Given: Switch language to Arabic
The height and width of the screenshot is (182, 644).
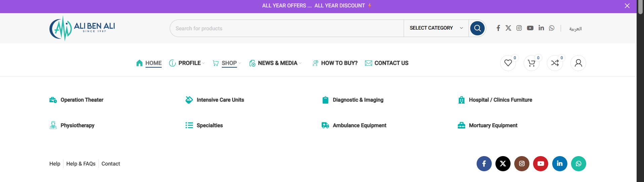Looking at the screenshot, I should 575,29.
